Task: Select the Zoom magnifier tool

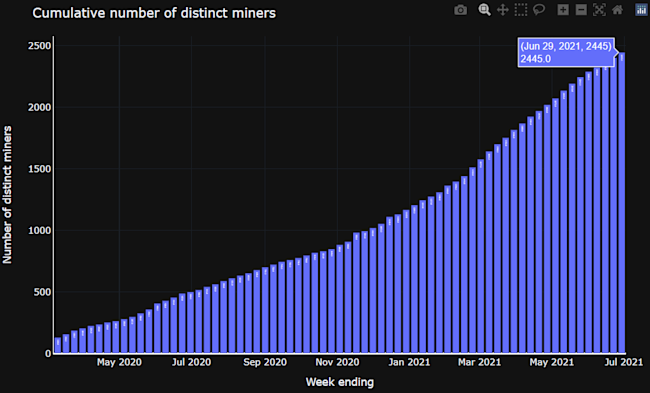Action: pos(484,10)
